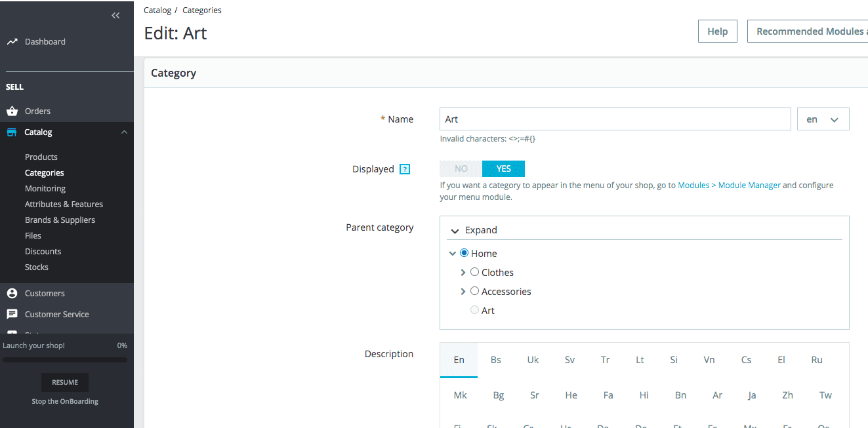
Task: Click the Orders cart icon
Action: (x=11, y=111)
